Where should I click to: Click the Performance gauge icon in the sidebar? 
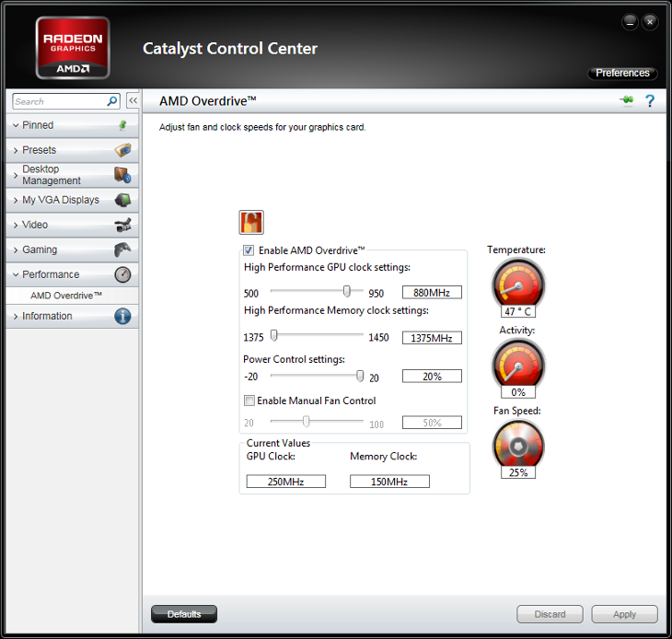point(122,274)
